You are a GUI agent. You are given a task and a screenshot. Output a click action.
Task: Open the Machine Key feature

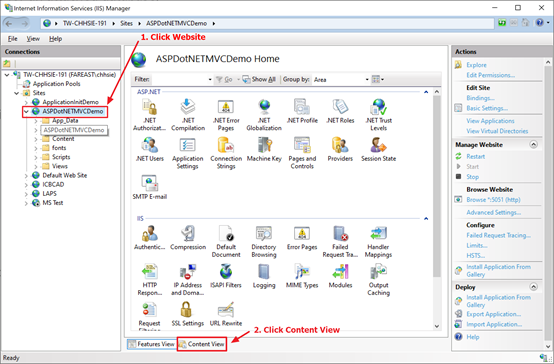tap(264, 149)
